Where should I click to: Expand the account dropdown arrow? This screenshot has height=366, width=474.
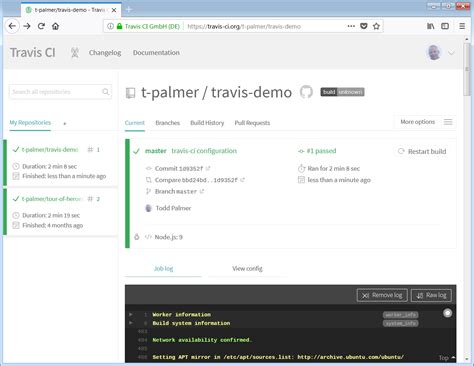click(451, 53)
